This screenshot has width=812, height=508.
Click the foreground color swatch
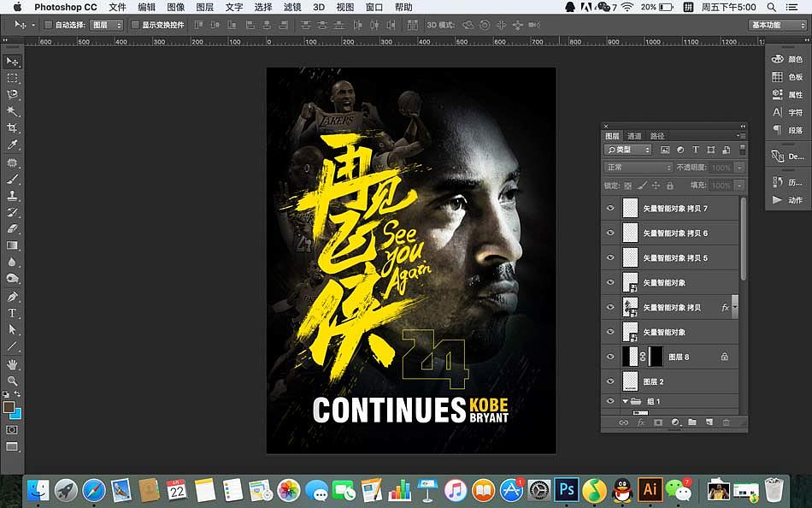[9, 407]
